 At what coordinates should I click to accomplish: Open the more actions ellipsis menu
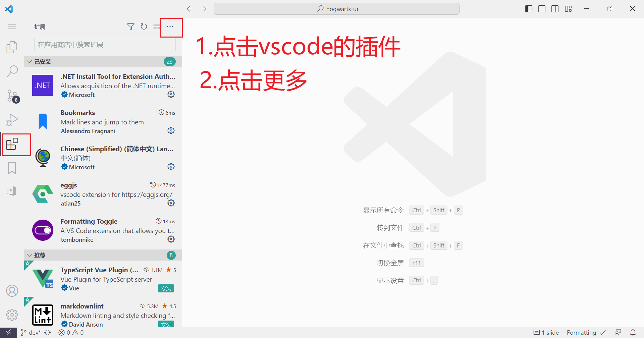tap(170, 26)
